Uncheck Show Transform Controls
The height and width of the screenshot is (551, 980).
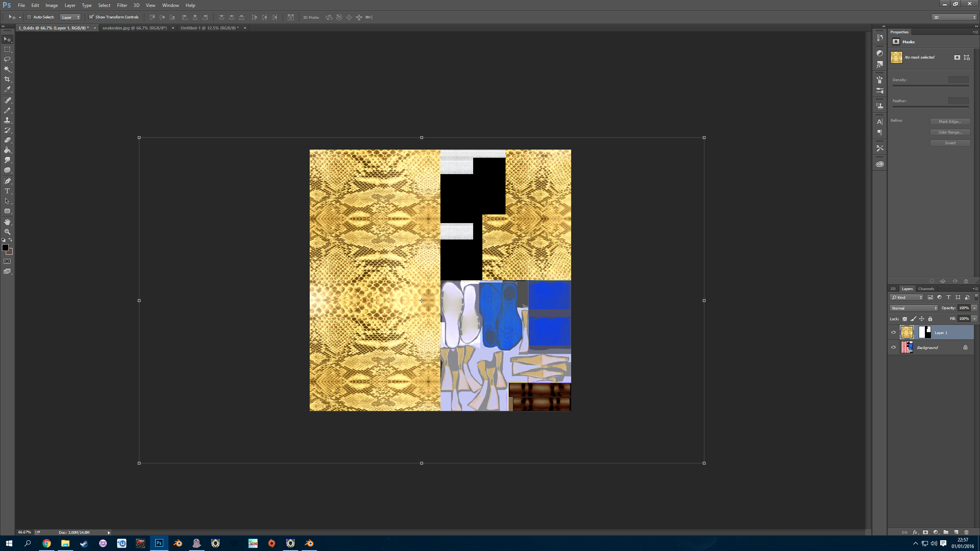click(x=91, y=17)
